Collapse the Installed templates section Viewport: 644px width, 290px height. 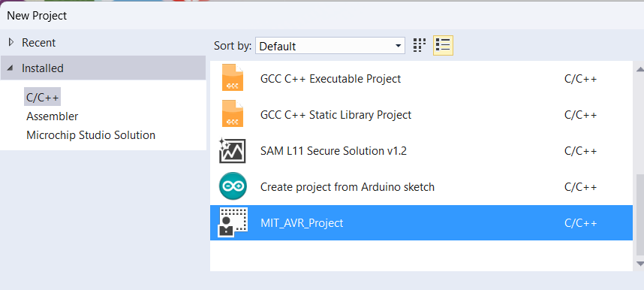11,68
